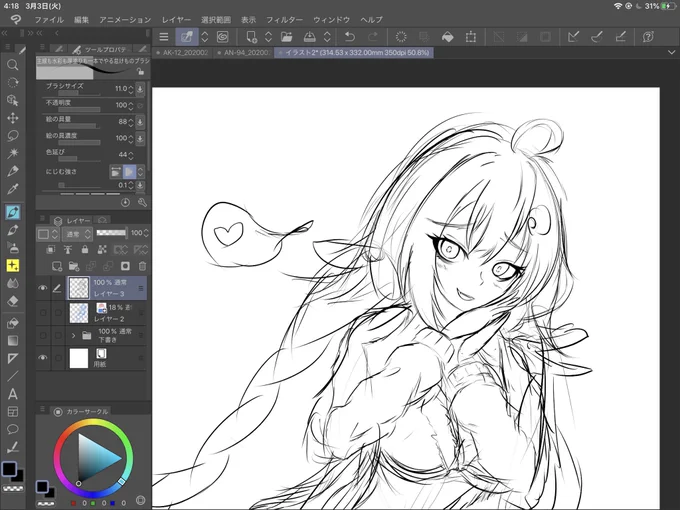Open the 編集 menu
The height and width of the screenshot is (510, 680).
[x=81, y=20]
